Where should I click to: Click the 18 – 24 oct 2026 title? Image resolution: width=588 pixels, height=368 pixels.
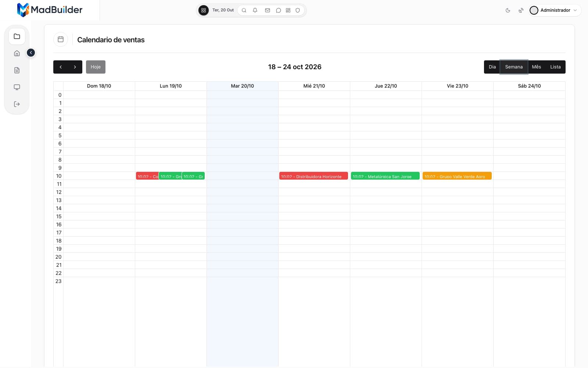coord(295,67)
